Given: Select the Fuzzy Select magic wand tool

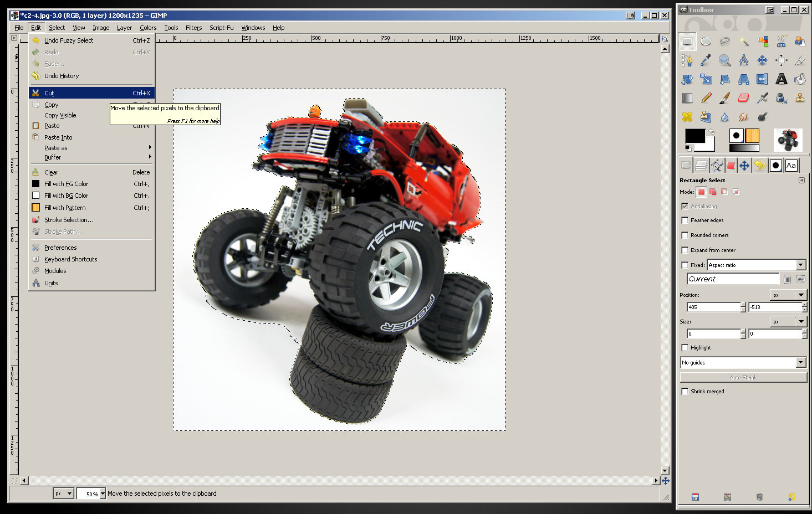Looking at the screenshot, I should coord(744,42).
